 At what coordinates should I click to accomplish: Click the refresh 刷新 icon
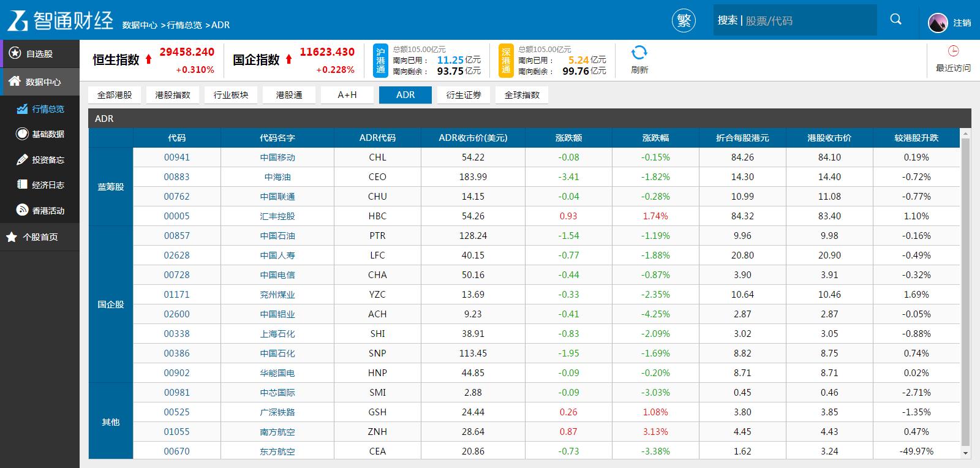pos(639,53)
